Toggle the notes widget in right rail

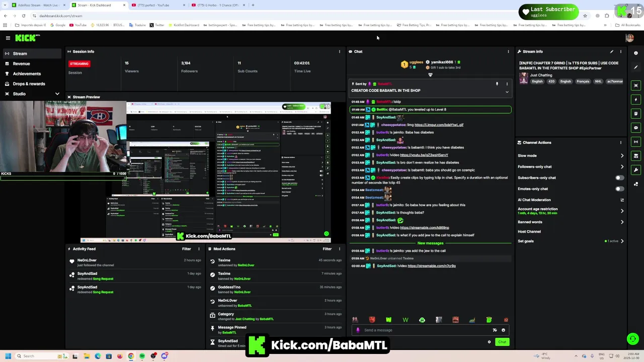pos(636,114)
